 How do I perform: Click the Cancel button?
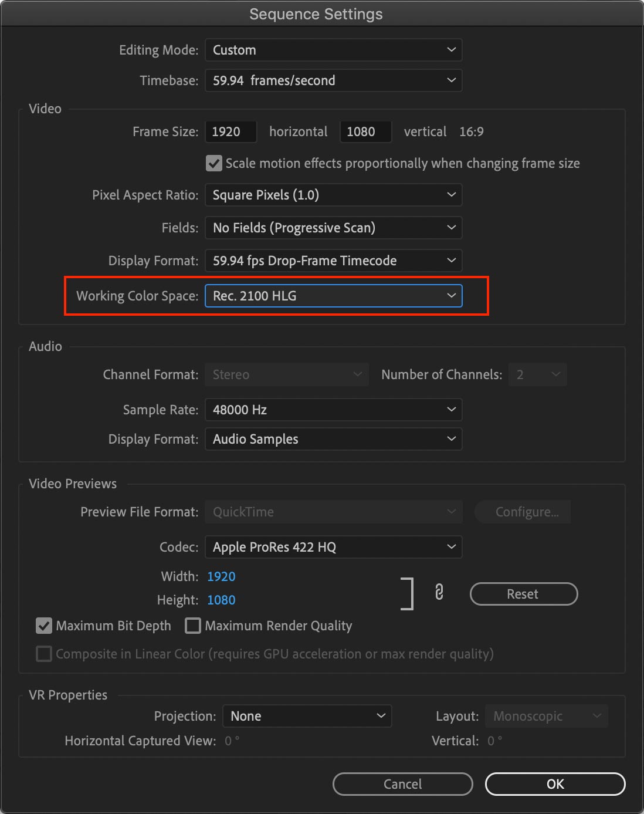coord(403,784)
